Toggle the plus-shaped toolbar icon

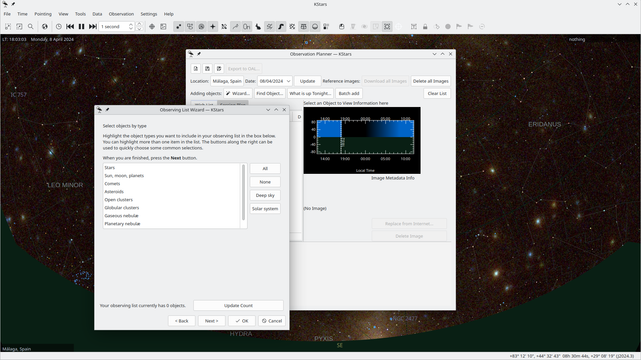213,27
